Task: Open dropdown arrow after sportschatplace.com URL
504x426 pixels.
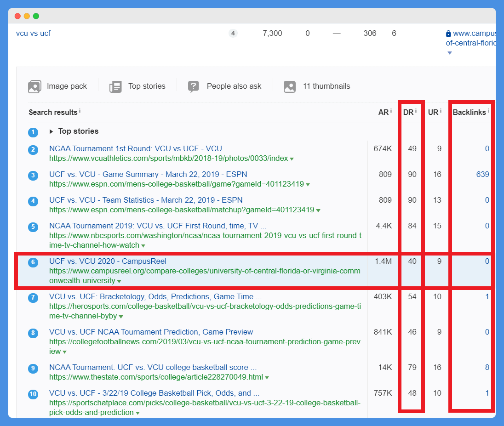Action: pos(137,413)
